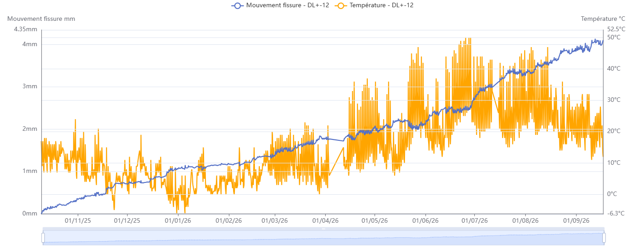Image resolution: width=644 pixels, height=249 pixels.
Task: Click the 0mm left axis label
Action: tap(30, 213)
